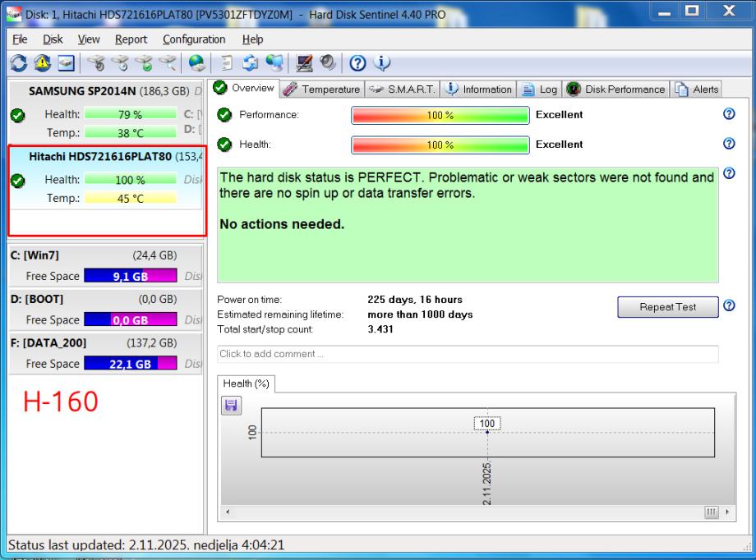The image size is (756, 560).
Task: Click the C: free space 9,1 GB bar
Action: click(131, 276)
